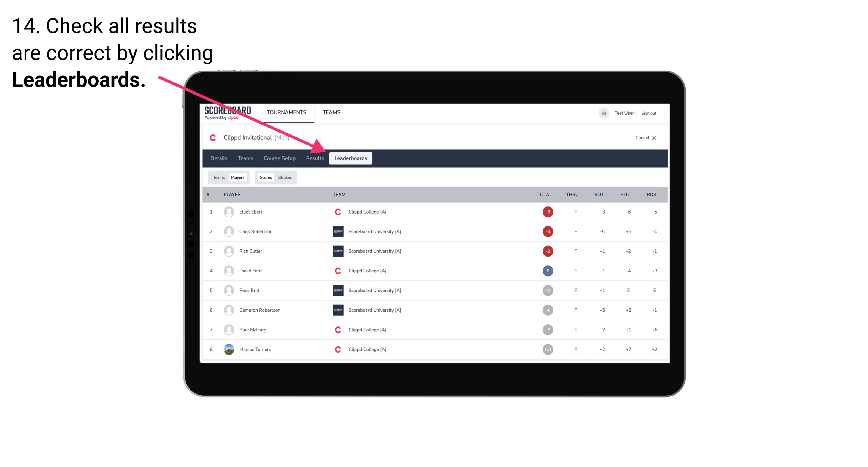Select the Players tab filter
The image size is (868, 467).
pyautogui.click(x=237, y=177)
